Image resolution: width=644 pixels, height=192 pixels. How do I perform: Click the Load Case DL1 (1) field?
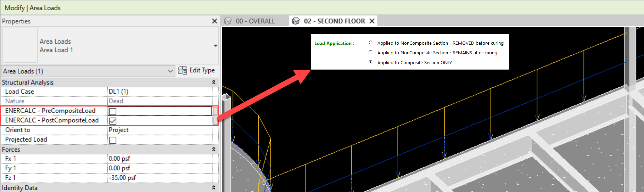tap(159, 92)
